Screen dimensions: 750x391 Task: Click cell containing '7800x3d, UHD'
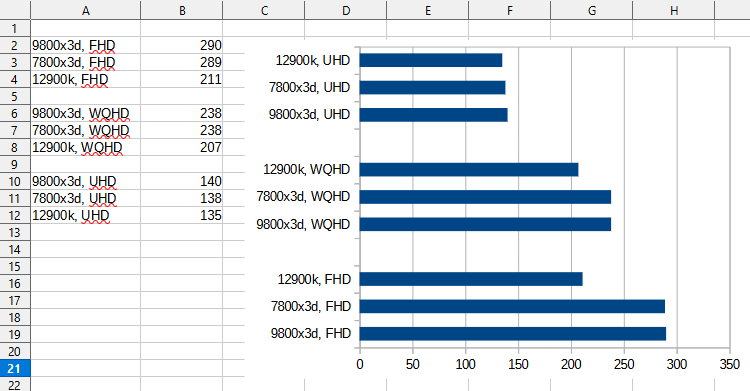(86, 198)
